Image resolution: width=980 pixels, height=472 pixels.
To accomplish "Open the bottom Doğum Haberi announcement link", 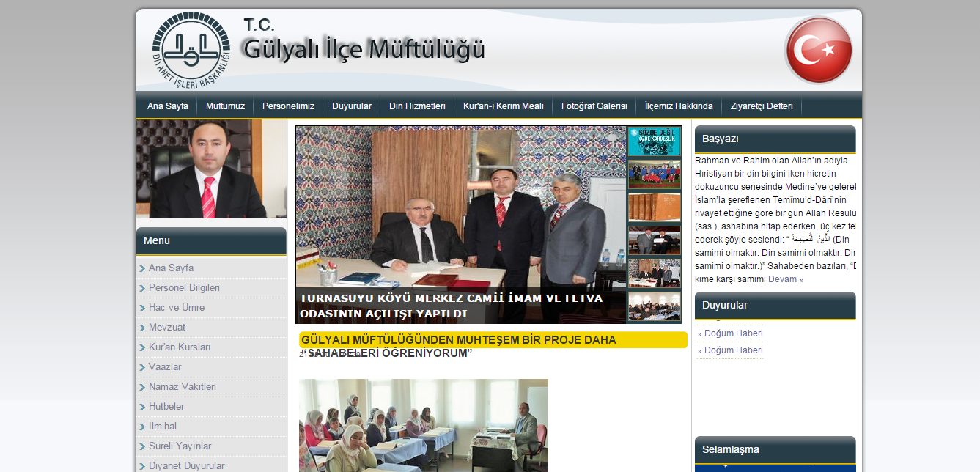I will pyautogui.click(x=733, y=350).
